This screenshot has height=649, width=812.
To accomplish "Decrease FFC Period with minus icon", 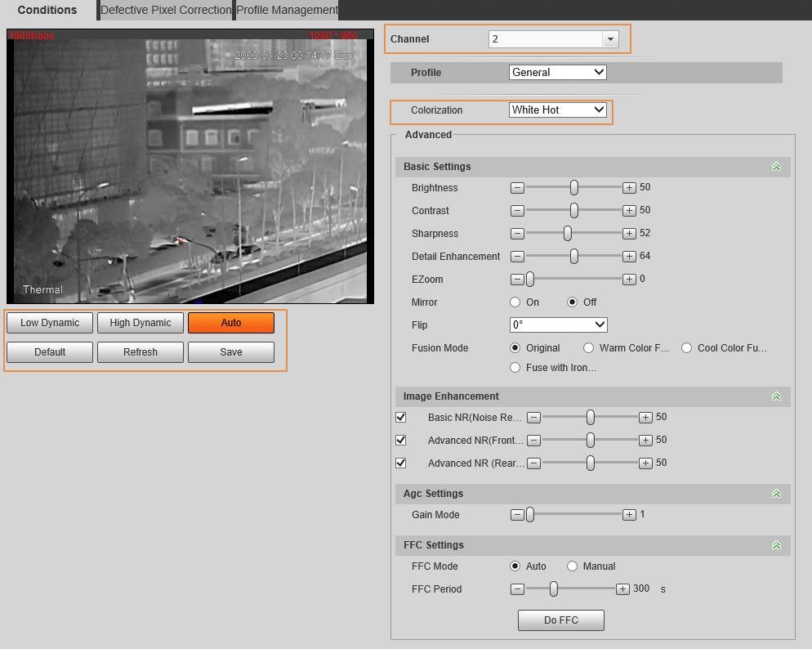I will point(517,589).
